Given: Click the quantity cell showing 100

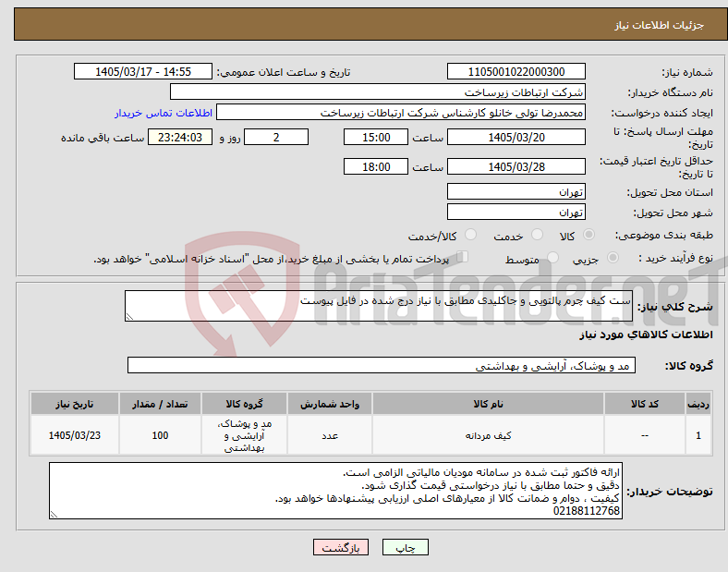Looking at the screenshot, I should click(160, 435).
